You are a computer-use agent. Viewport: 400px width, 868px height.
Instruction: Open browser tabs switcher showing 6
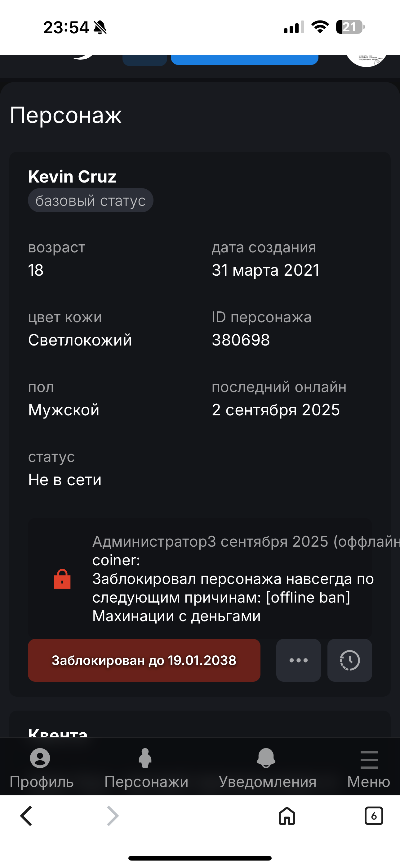(374, 816)
